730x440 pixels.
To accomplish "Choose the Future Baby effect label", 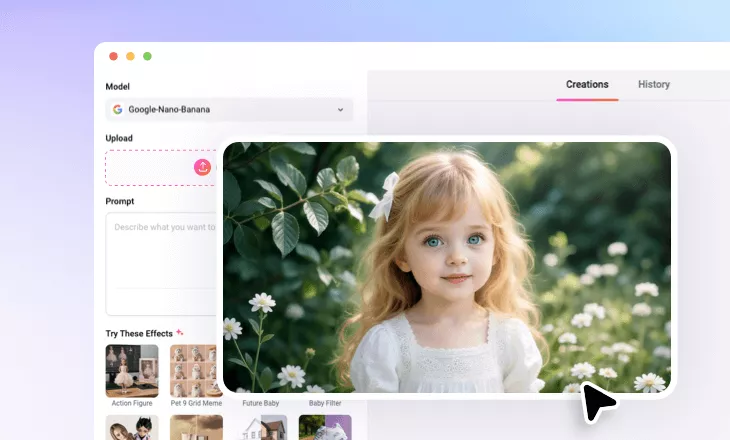I will click(x=261, y=402).
